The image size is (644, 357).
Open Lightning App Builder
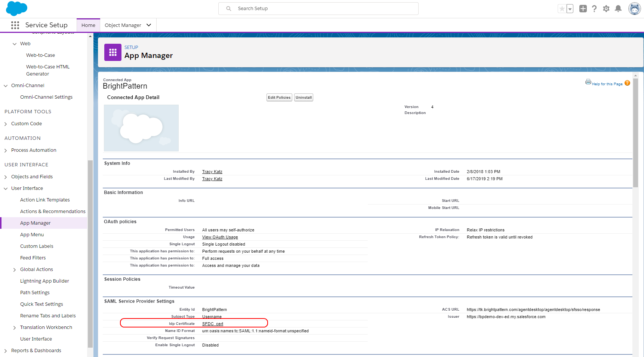point(44,281)
